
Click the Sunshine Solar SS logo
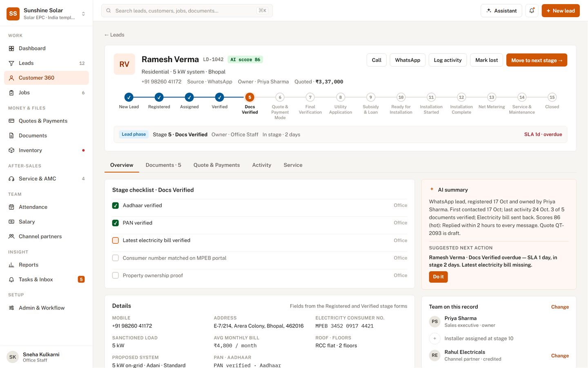click(13, 13)
